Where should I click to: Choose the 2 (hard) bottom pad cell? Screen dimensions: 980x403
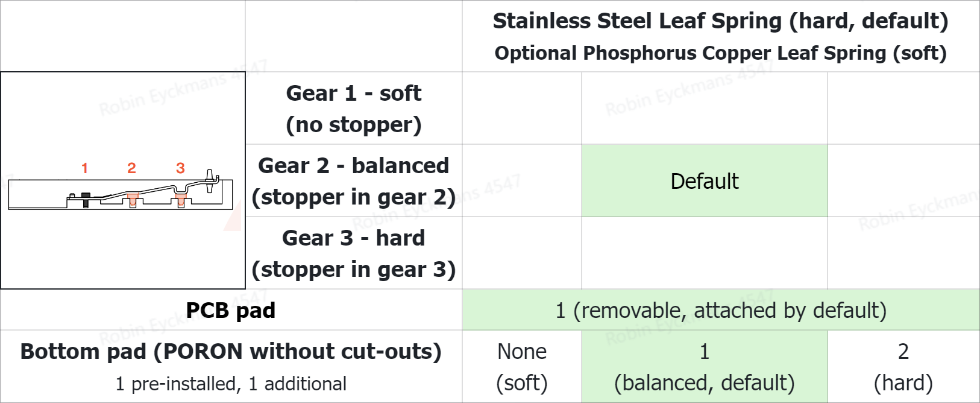pos(903,367)
